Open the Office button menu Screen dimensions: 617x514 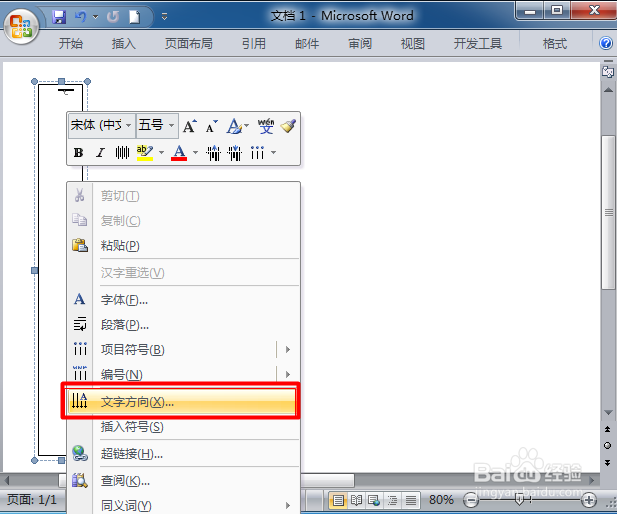(21, 26)
